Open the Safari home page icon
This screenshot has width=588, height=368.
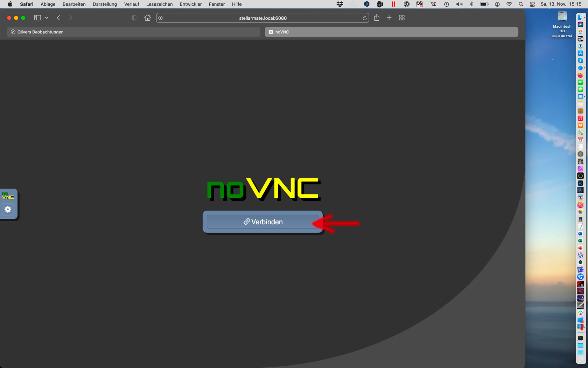pos(148,18)
